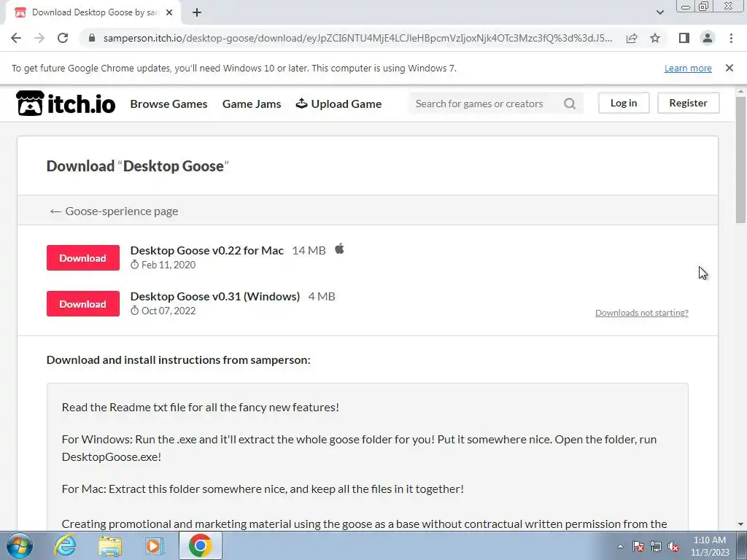
Task: Click the padlock site info icon
Action: [92, 38]
